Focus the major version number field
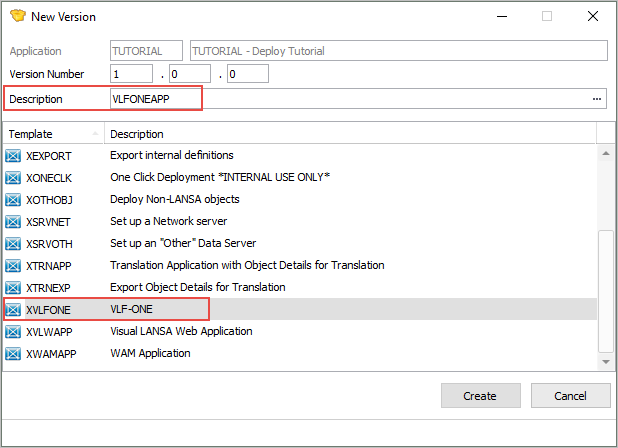Viewport: 618px width, 448px height. (130, 73)
